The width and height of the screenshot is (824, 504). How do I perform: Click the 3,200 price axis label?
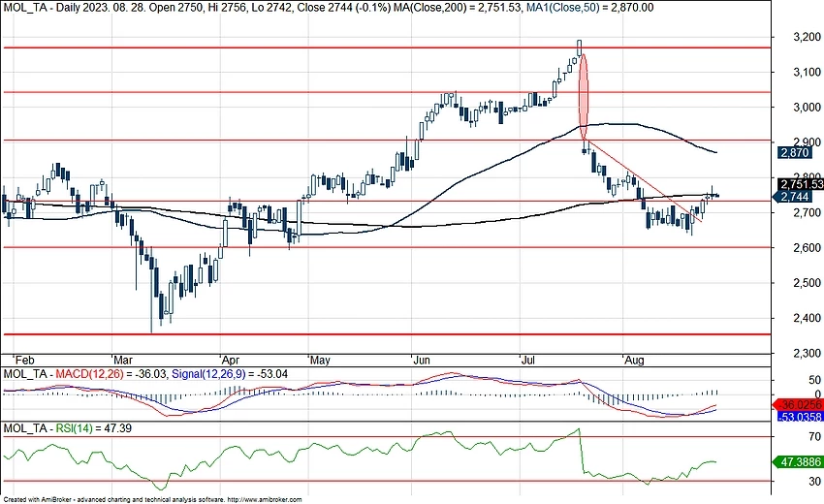(807, 37)
